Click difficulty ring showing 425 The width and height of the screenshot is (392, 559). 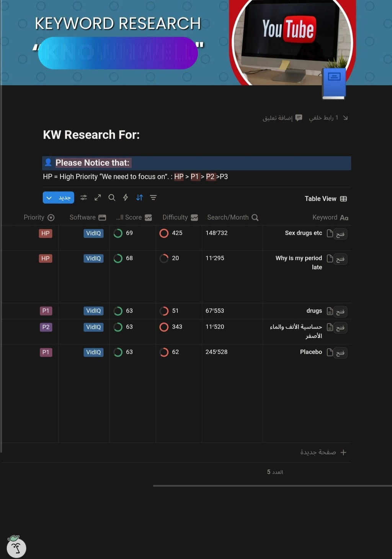point(164,233)
